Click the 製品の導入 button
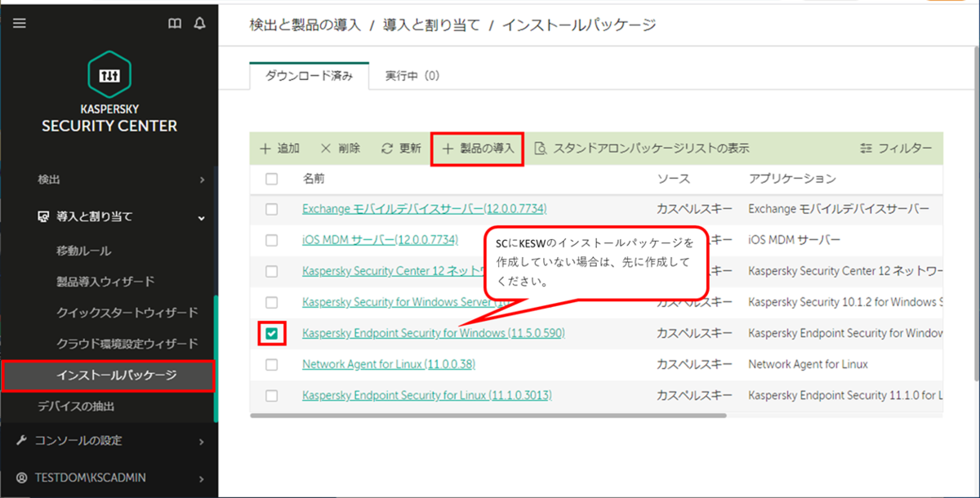980x498 pixels. (x=477, y=149)
